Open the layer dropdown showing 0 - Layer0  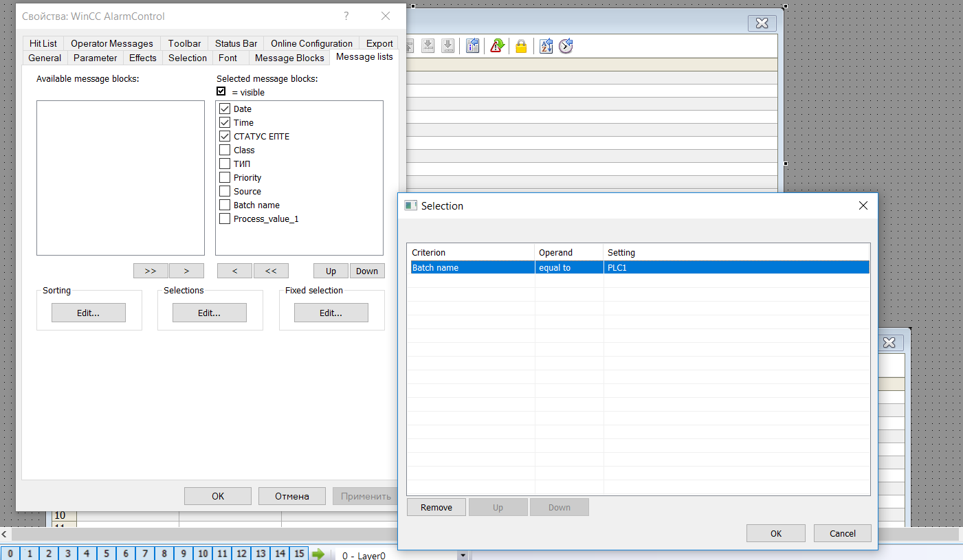[x=463, y=555]
